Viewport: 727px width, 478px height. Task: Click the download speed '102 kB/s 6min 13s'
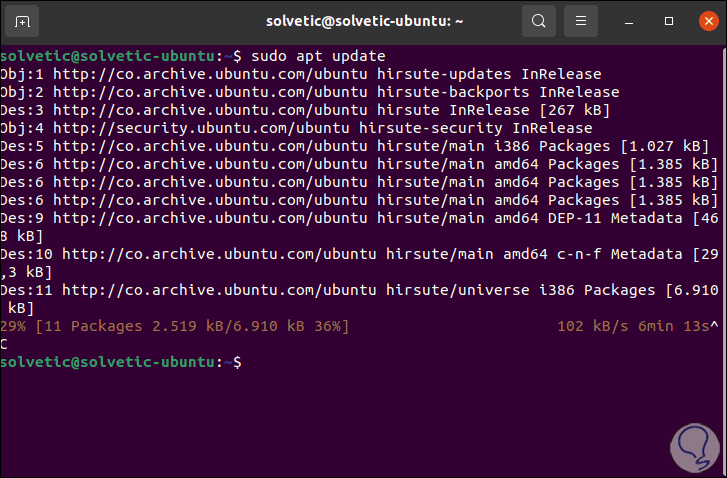(x=633, y=326)
